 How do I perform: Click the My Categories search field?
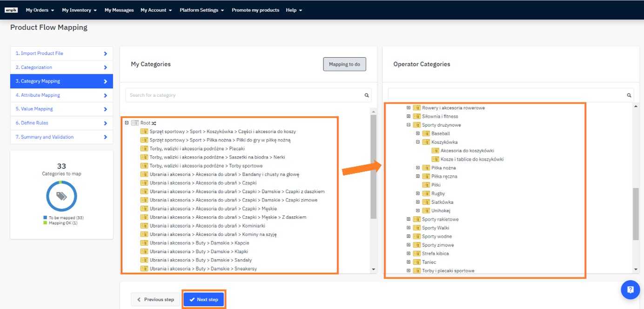[244, 95]
